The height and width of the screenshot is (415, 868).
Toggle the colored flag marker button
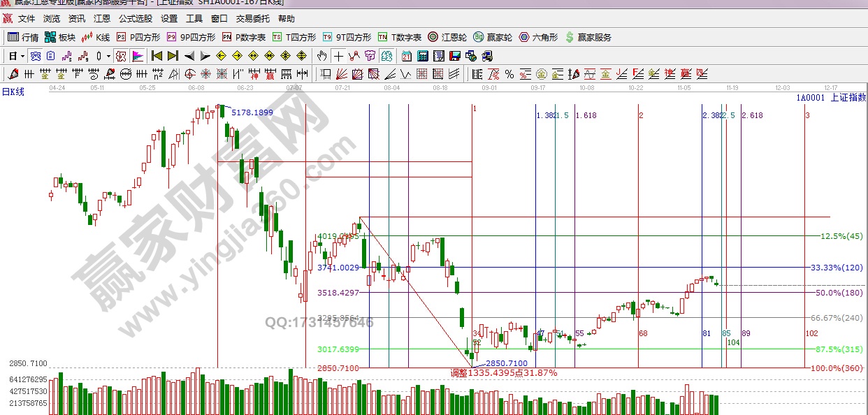pos(138,56)
